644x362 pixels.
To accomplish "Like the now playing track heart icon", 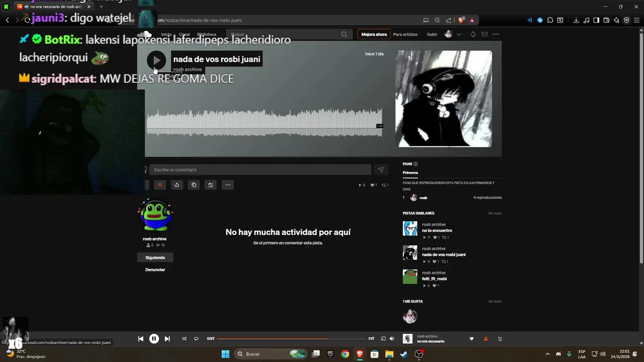I will pyautogui.click(x=471, y=339).
